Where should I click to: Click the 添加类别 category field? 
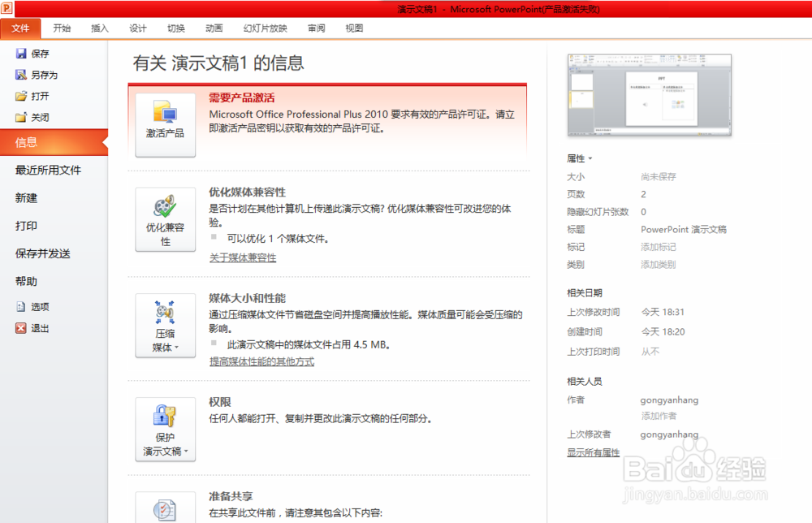click(659, 265)
